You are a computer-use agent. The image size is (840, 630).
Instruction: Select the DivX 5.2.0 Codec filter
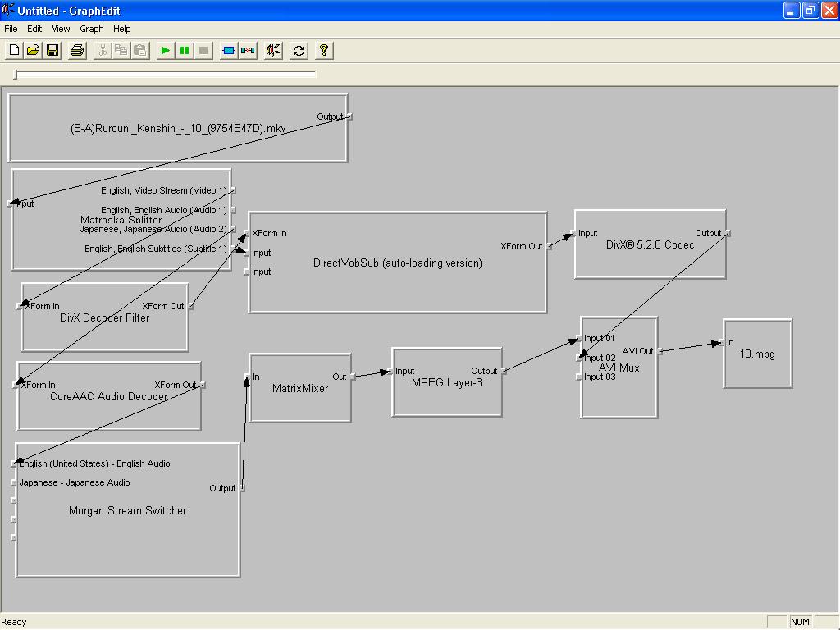(650, 244)
